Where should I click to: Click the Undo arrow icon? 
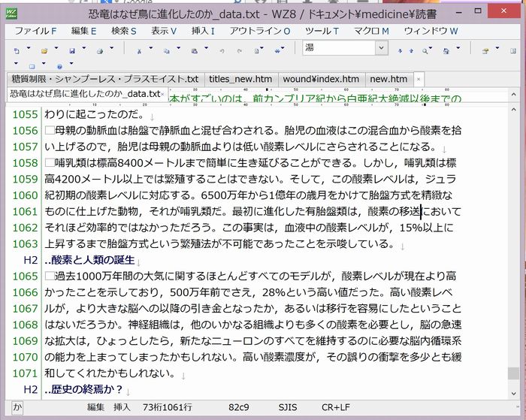pyautogui.click(x=221, y=50)
